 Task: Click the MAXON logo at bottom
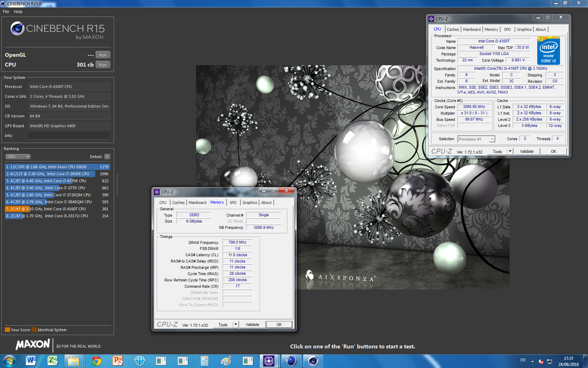(x=33, y=345)
